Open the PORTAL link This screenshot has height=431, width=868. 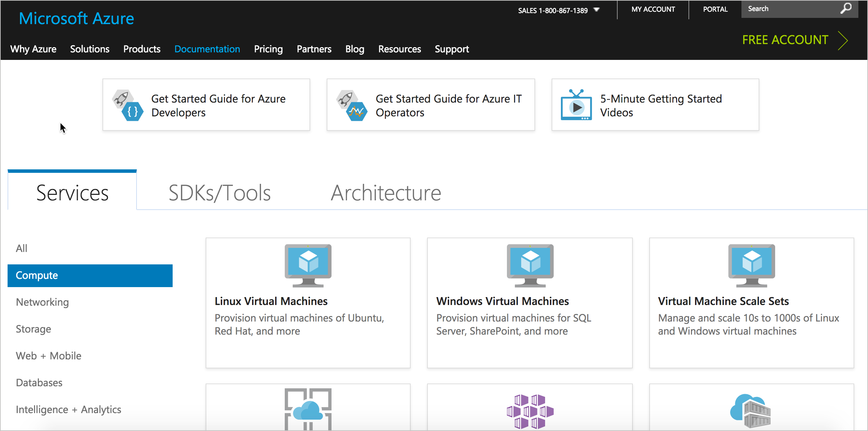[715, 10]
